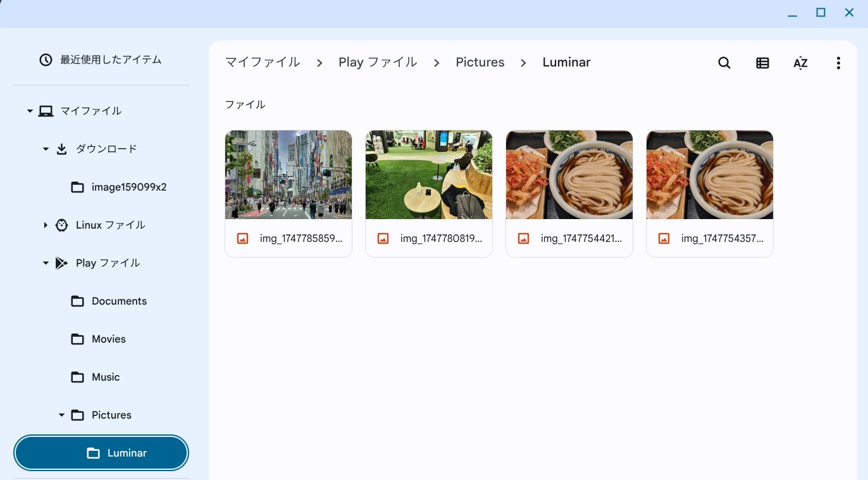
Task: Click image type icon of img_1747754421
Action: pos(523,239)
